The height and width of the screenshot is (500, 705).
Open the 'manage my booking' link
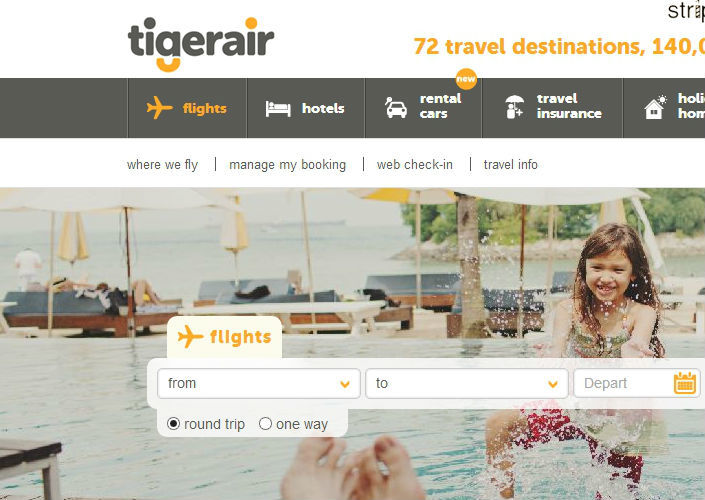point(288,165)
